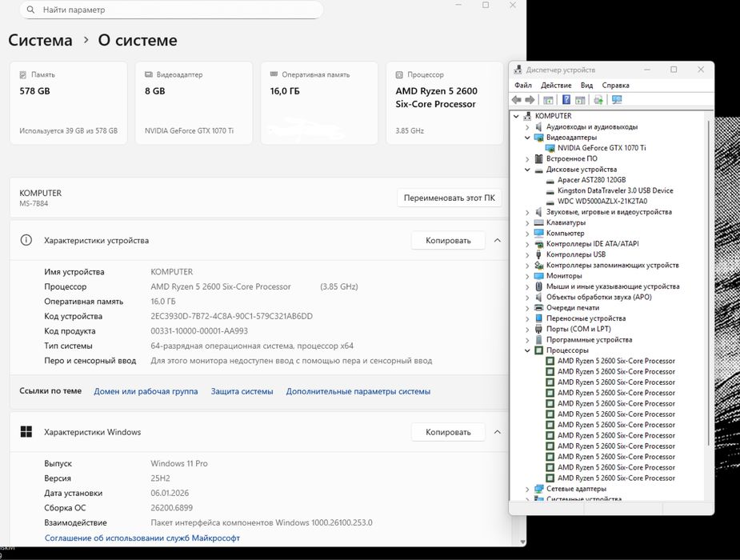Toggle the console tree icon in Device Manager toolbar
740x560 pixels.
(548, 99)
